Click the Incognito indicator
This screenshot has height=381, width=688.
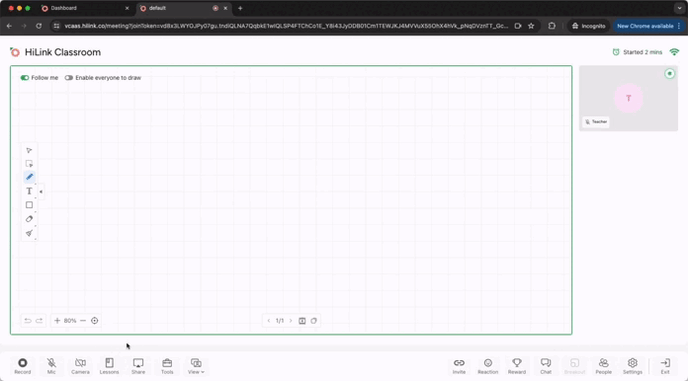click(588, 26)
